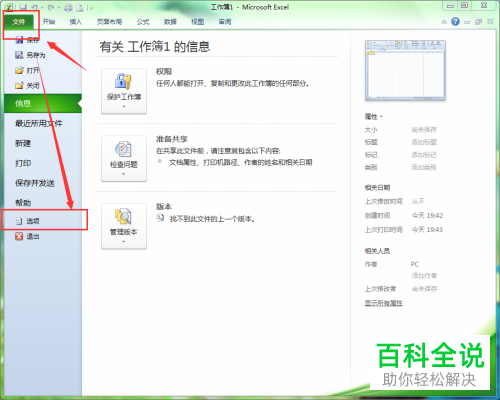Viewport: 500px width, 400px height.
Task: Click the workbook preview thumbnail
Action: point(405,70)
